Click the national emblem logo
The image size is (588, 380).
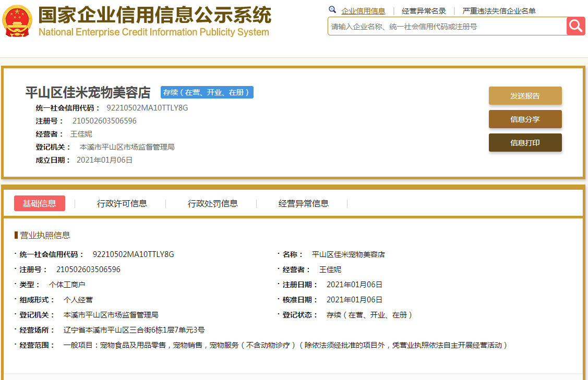(x=17, y=21)
